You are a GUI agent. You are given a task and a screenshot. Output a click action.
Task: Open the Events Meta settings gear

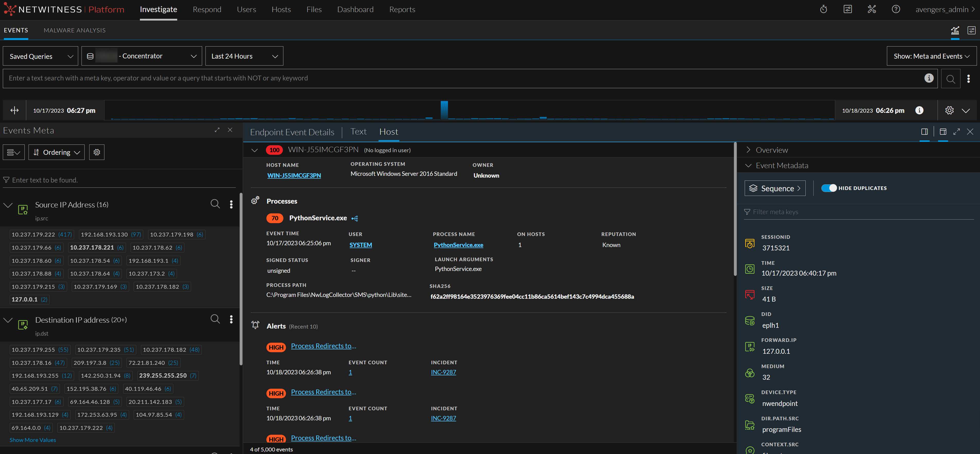[x=97, y=152]
